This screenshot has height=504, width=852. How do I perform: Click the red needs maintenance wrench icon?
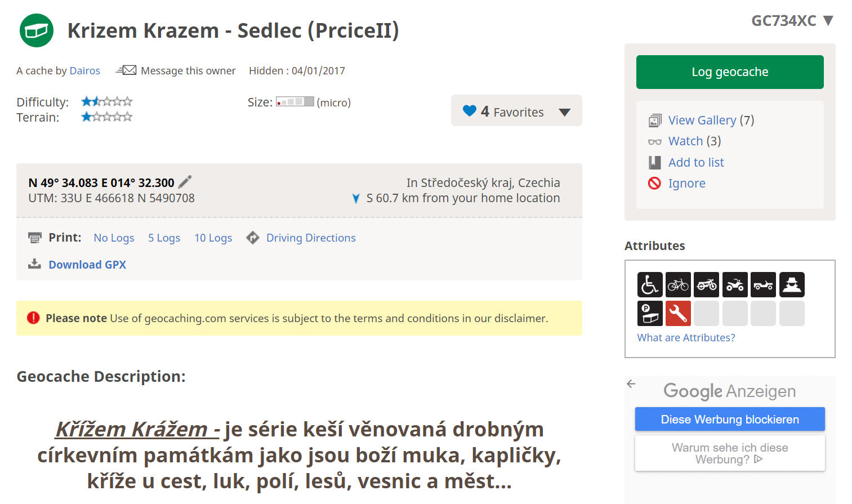(678, 313)
